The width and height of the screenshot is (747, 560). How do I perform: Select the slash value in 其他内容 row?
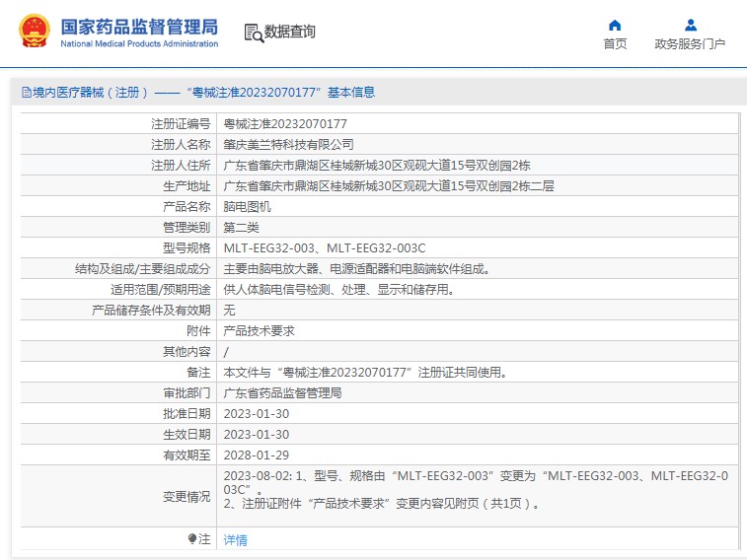tap(226, 352)
